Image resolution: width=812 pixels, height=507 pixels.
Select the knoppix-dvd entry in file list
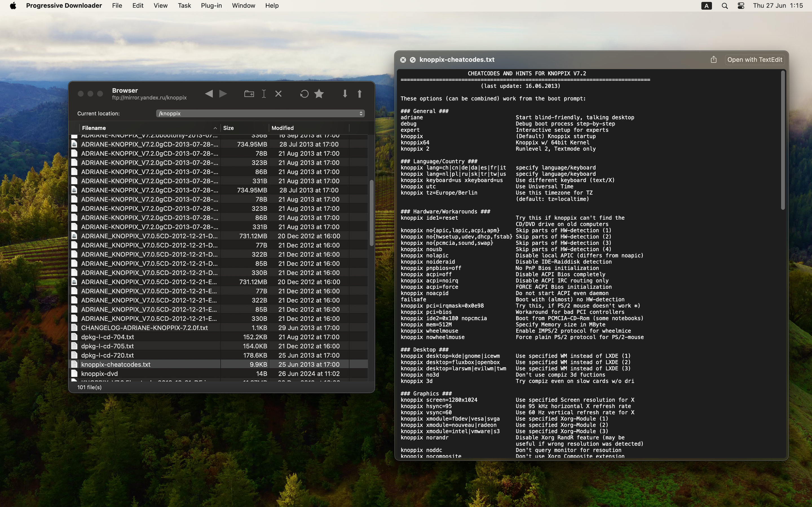99,373
